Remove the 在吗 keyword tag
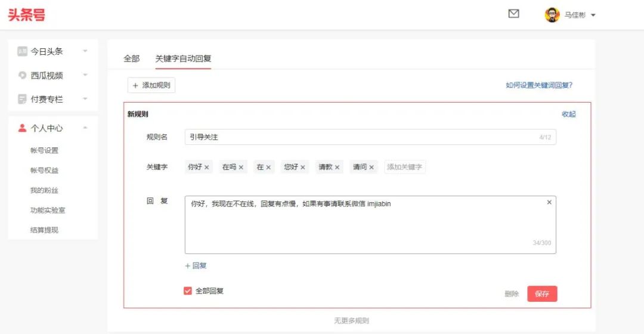Viewport: 644px width, 334px height. (241, 168)
